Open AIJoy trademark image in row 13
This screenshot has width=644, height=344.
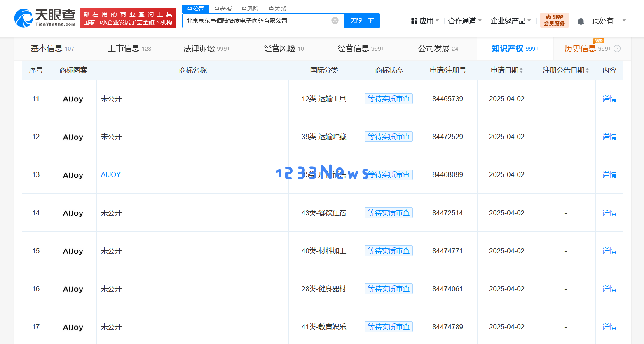click(x=73, y=175)
